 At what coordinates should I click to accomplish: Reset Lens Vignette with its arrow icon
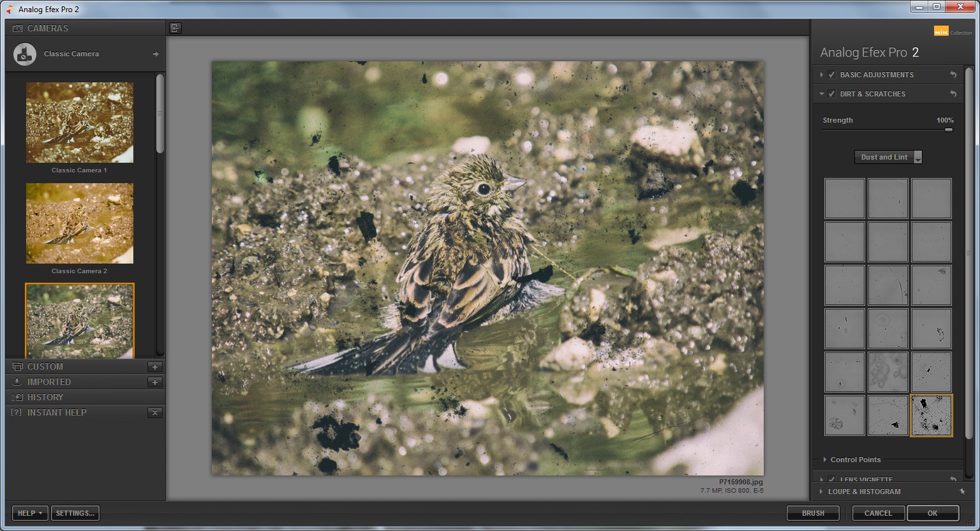click(953, 479)
